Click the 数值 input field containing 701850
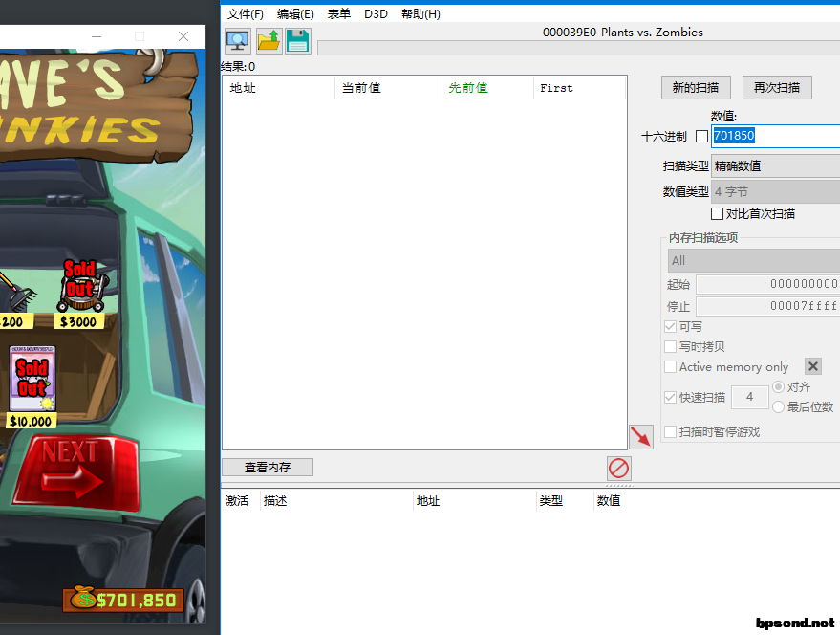Image resolution: width=840 pixels, height=635 pixels. pyautogui.click(x=776, y=136)
